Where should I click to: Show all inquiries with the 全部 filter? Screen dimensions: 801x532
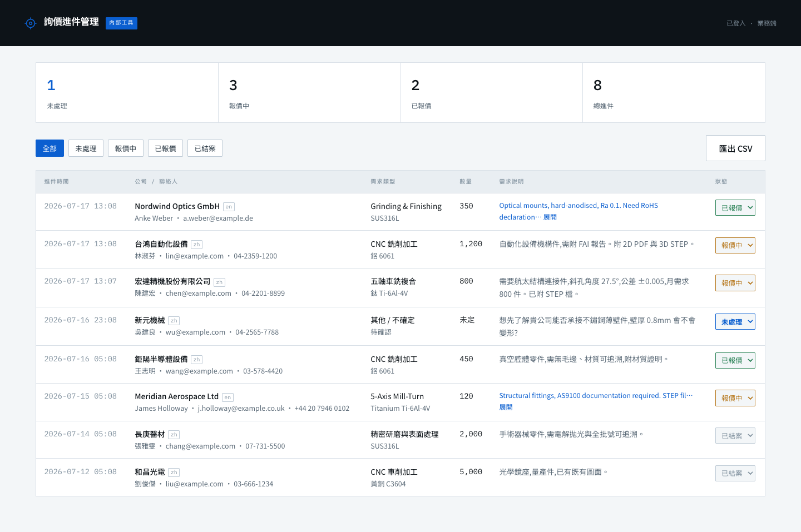coord(50,148)
